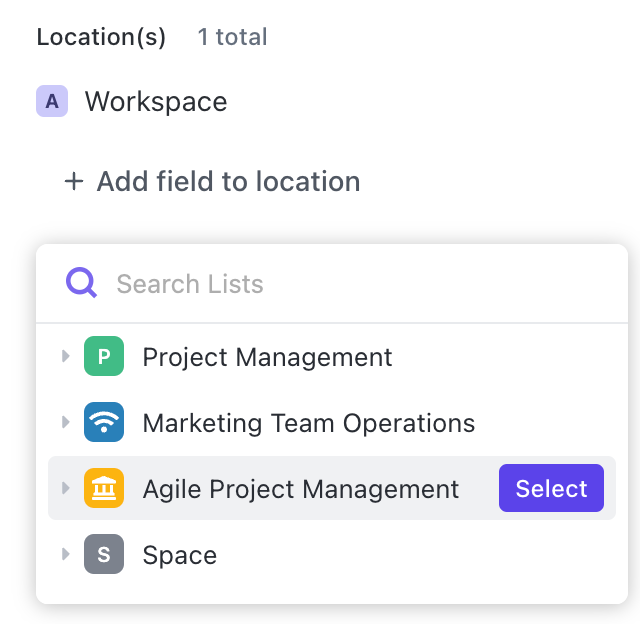Image resolution: width=640 pixels, height=624 pixels.
Task: Click the plus icon beside Add field
Action: [x=73, y=182]
